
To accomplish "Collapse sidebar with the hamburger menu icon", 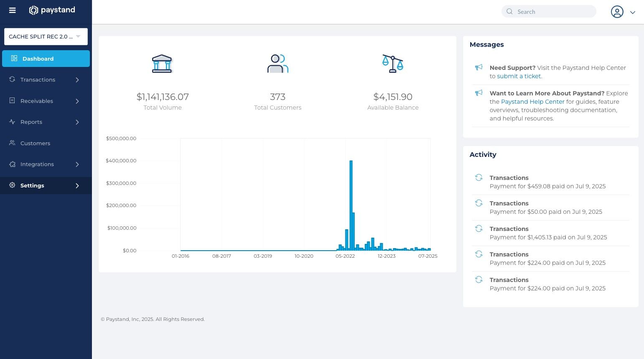I will [13, 10].
